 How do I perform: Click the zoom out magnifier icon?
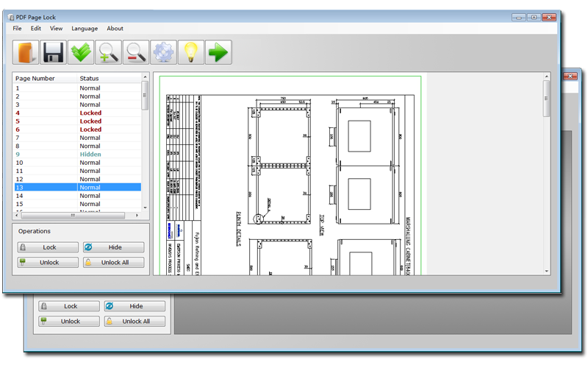136,52
